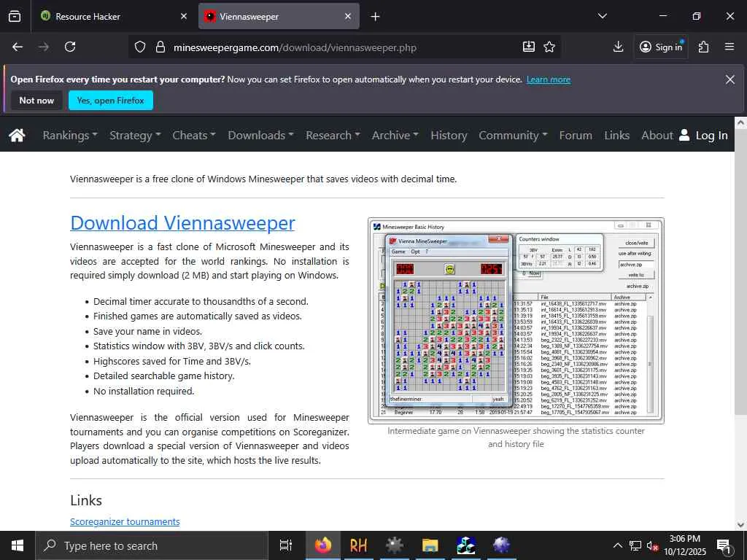This screenshot has height=560, width=747.
Task: Open the History nav item
Action: click(x=449, y=135)
